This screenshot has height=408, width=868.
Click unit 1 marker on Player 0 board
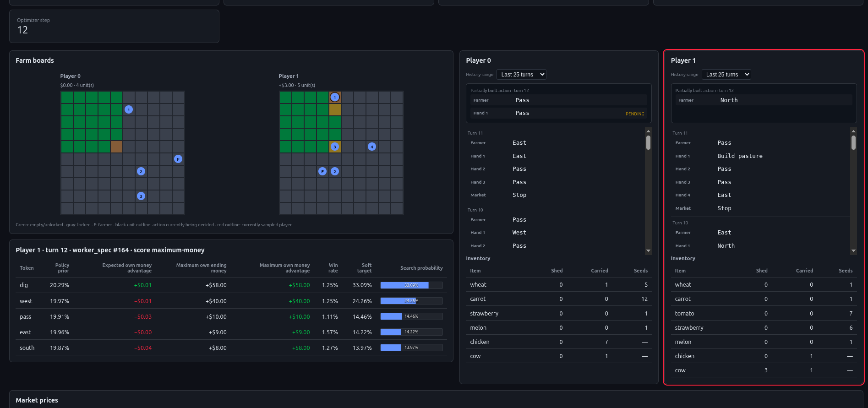click(x=129, y=109)
